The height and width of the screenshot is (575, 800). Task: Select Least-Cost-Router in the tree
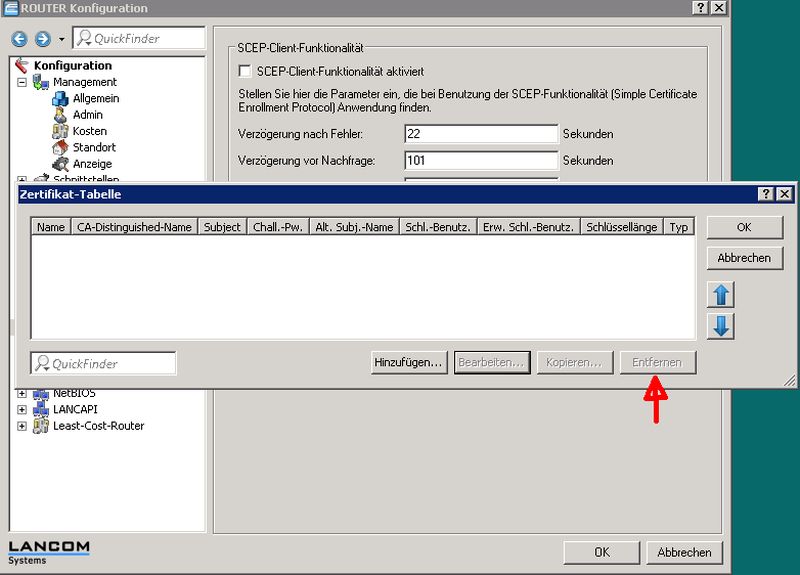click(98, 426)
